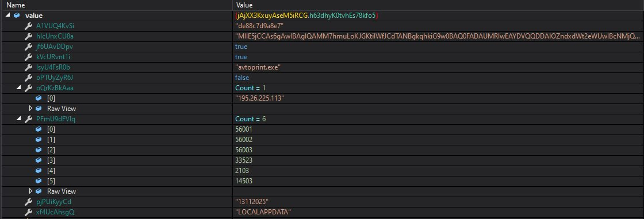Viewport: 644px width, 219px height.
Task: Click the wrench icon beside oQrKzBkAaa
Action: coord(28,88)
